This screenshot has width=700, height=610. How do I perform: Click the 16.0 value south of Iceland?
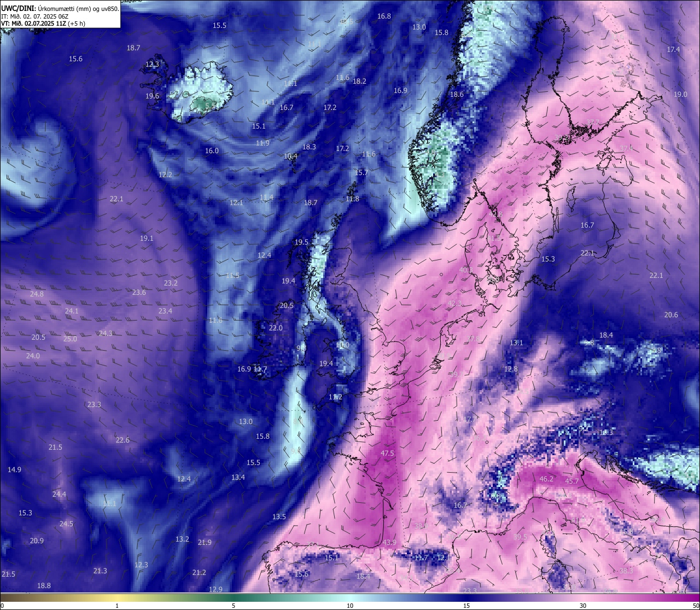(x=212, y=151)
